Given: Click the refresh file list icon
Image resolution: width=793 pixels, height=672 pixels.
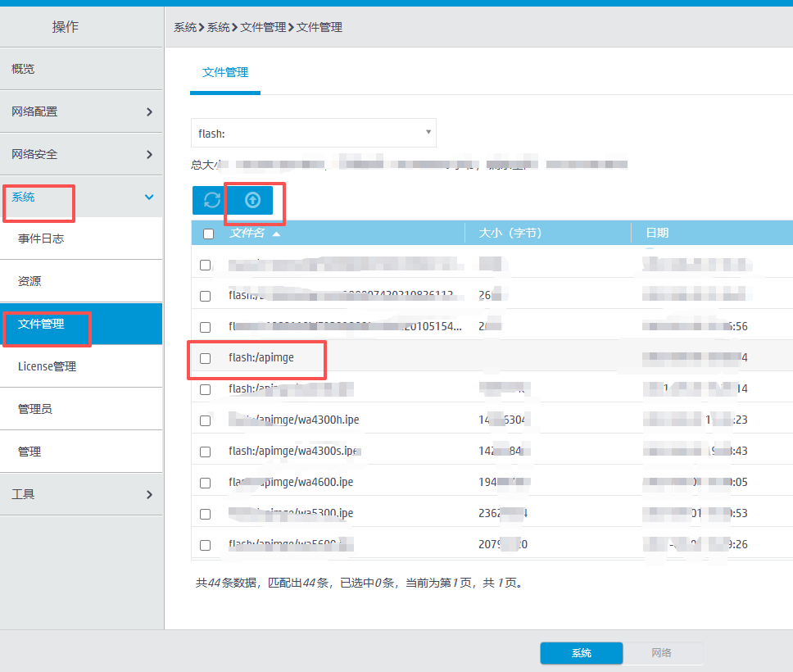Looking at the screenshot, I should 212,201.
